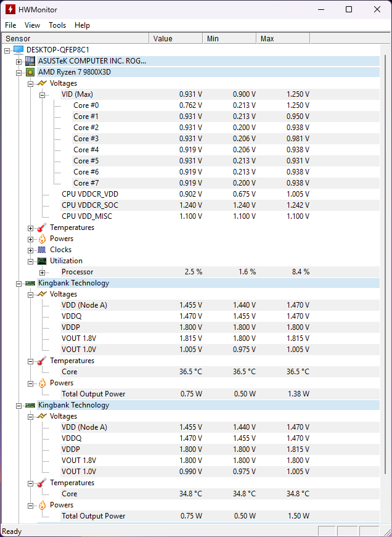Click the Value column header
This screenshot has width=392, height=537.
[176, 38]
